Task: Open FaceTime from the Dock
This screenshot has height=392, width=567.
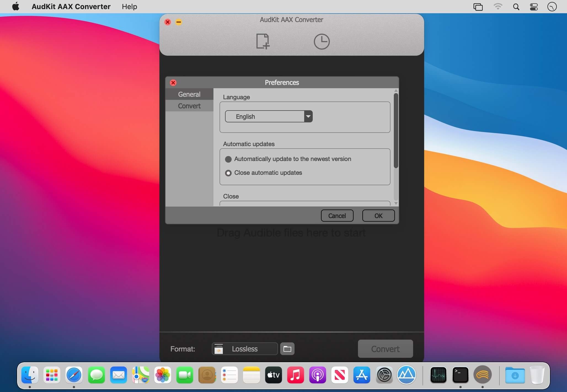Action: [x=185, y=375]
